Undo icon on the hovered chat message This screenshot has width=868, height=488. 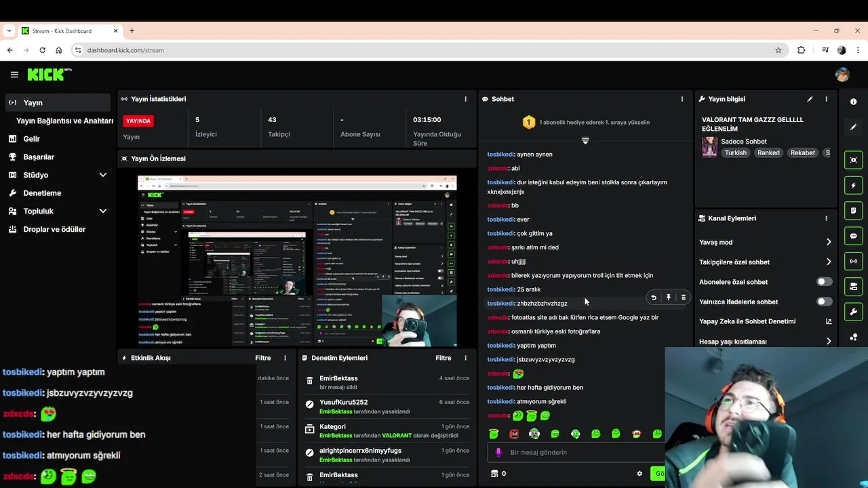click(x=654, y=298)
